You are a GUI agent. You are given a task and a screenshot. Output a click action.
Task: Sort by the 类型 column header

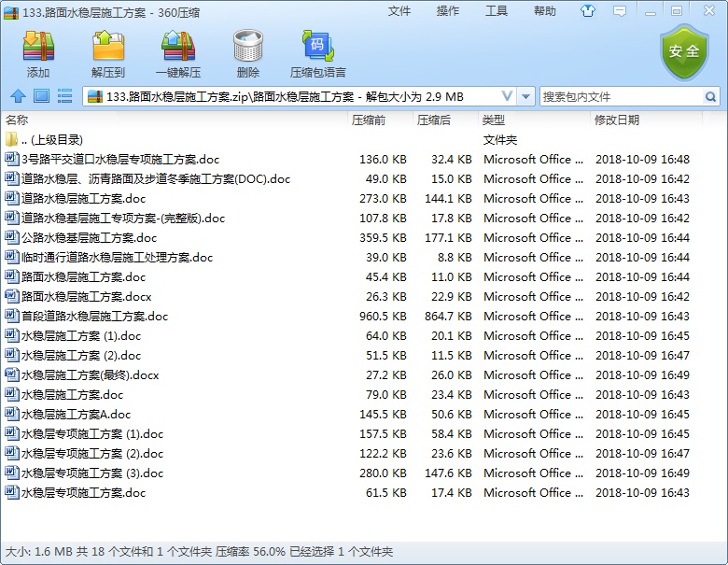click(535, 120)
